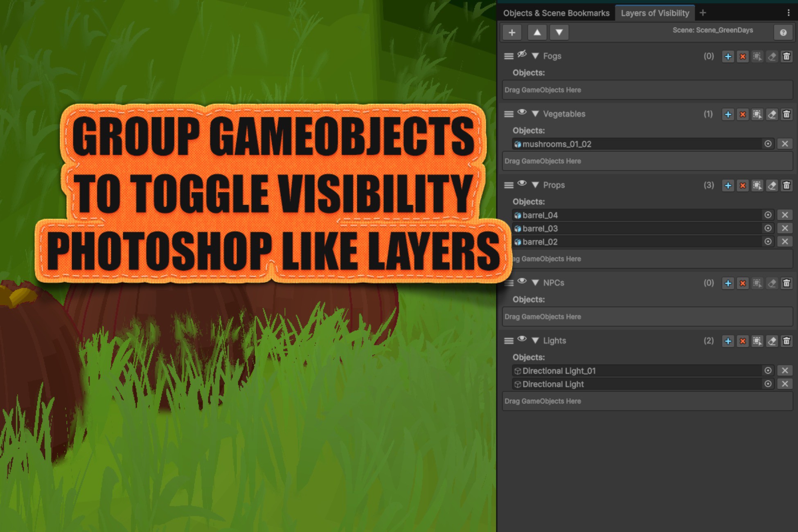Open object picker for barrel_04
798x532 pixels.
click(768, 215)
